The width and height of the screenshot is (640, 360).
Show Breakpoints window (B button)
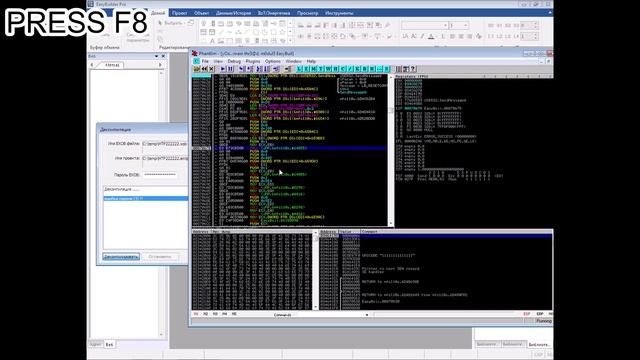pyautogui.click(x=365, y=69)
